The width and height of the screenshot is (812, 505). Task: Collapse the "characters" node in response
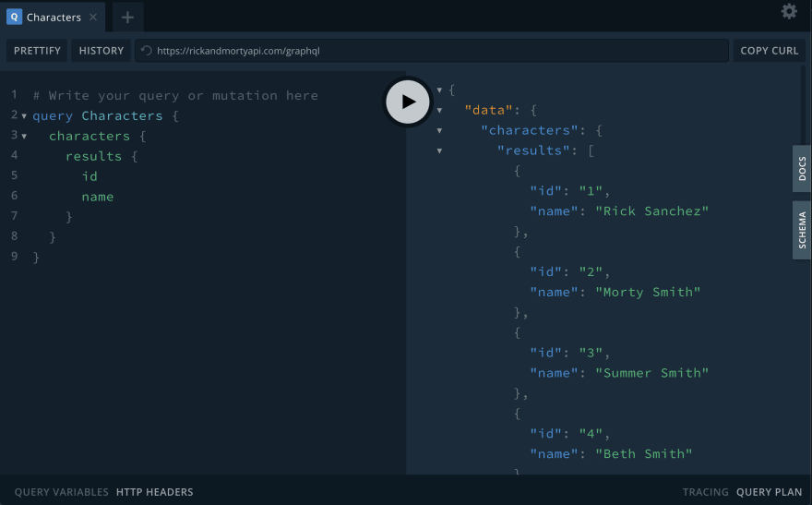pos(439,130)
